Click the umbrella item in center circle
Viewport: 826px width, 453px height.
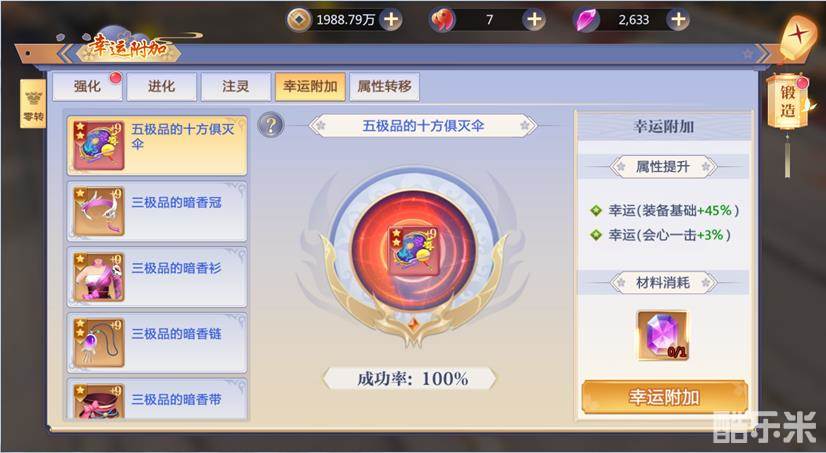pos(414,250)
